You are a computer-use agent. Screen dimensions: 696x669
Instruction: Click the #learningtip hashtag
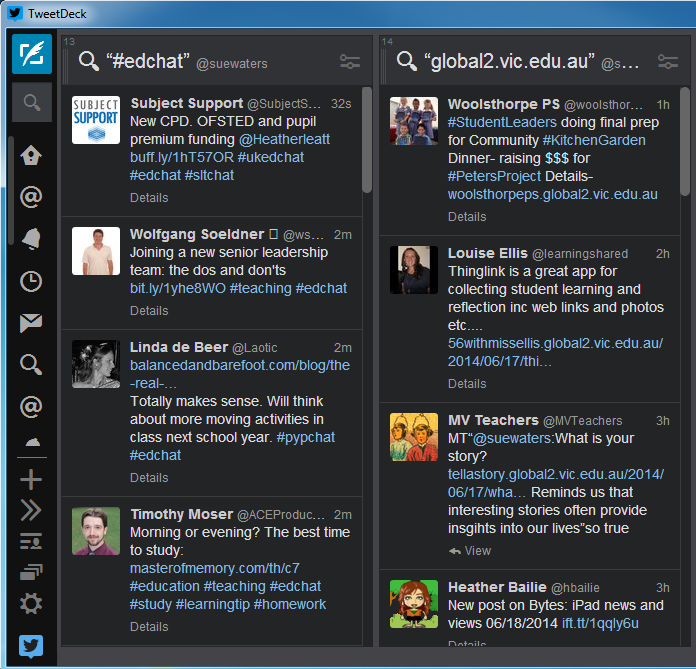click(x=212, y=604)
